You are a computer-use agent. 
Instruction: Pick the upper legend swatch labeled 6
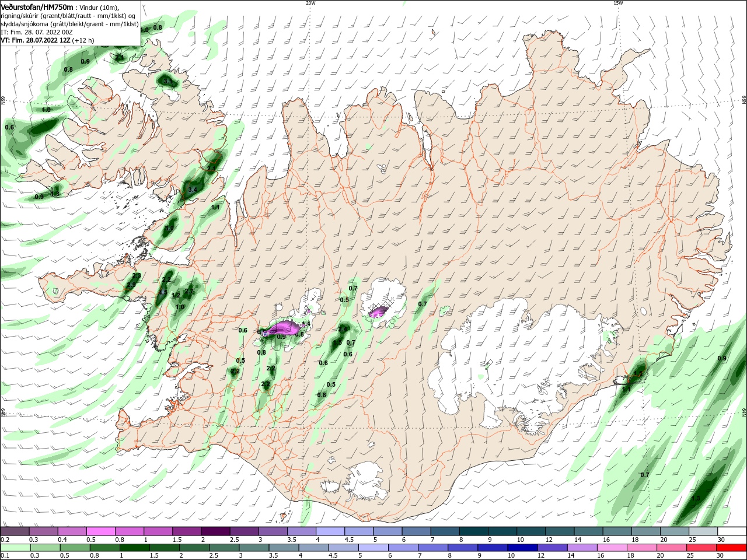tap(416, 531)
